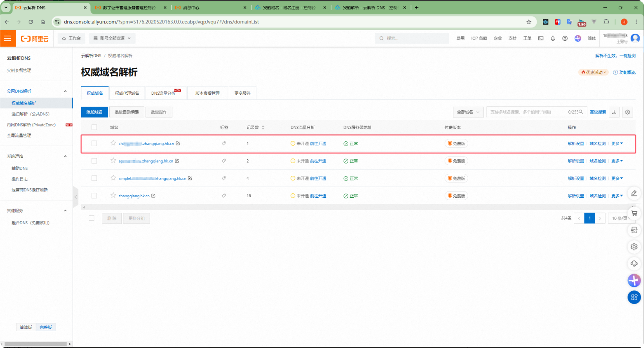Click the 添加域名 button
644x348 pixels.
click(94, 112)
